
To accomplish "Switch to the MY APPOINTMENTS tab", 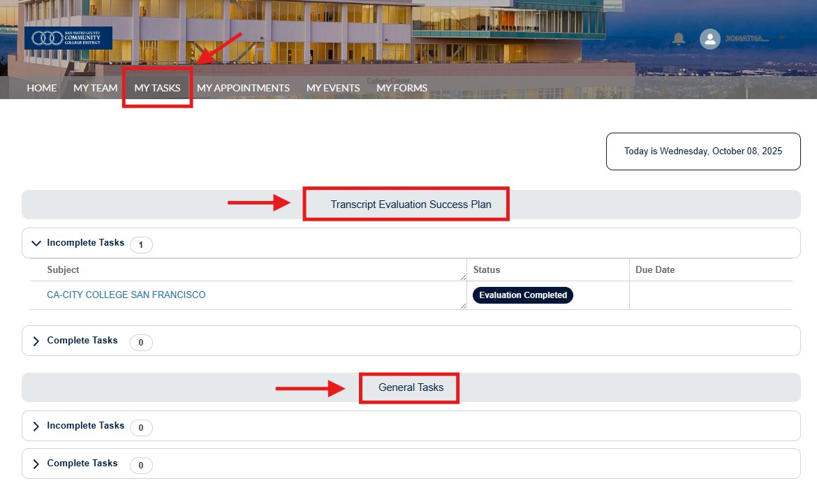I will [x=243, y=88].
